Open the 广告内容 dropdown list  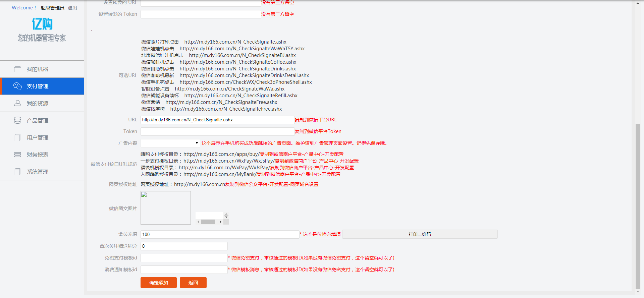[170, 143]
